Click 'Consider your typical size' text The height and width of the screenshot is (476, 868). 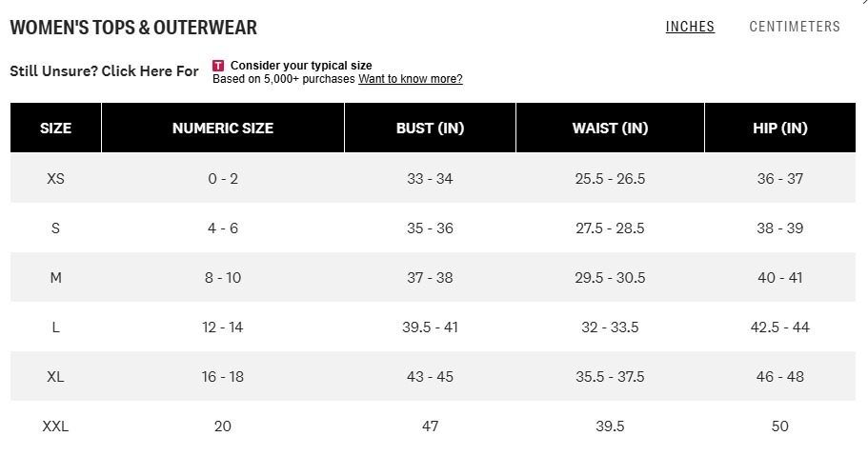coord(301,66)
